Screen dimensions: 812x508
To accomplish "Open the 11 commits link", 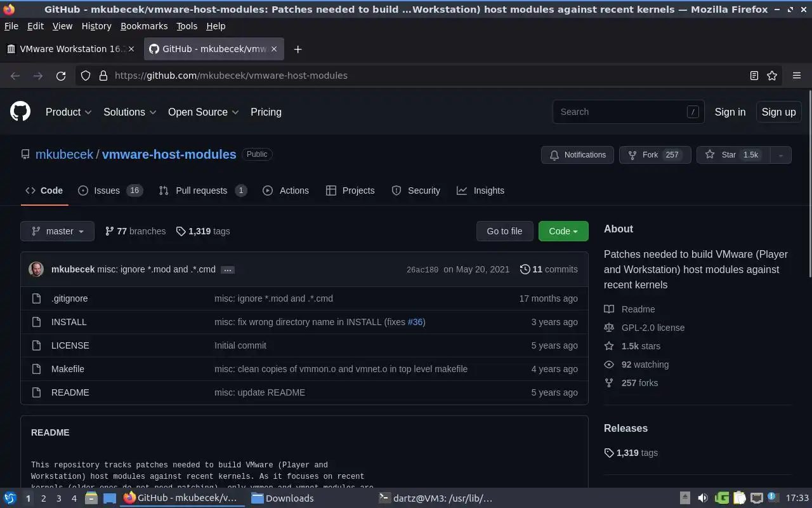I will click(x=549, y=269).
